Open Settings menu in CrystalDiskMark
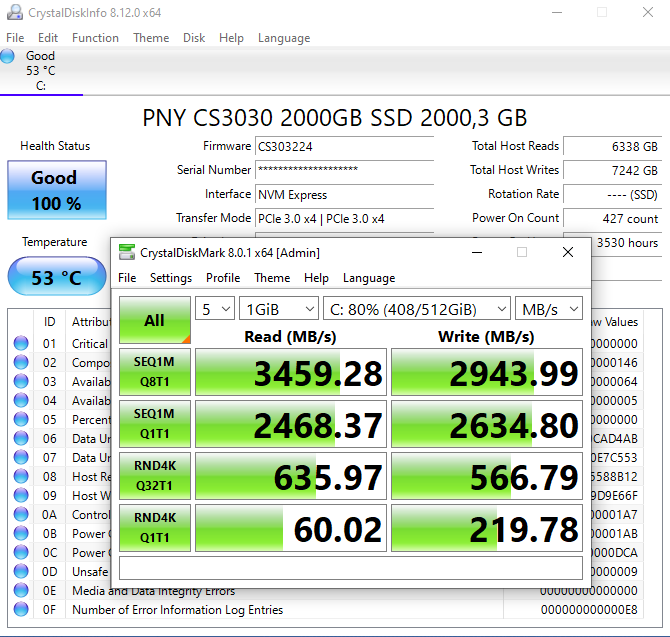 tap(170, 278)
